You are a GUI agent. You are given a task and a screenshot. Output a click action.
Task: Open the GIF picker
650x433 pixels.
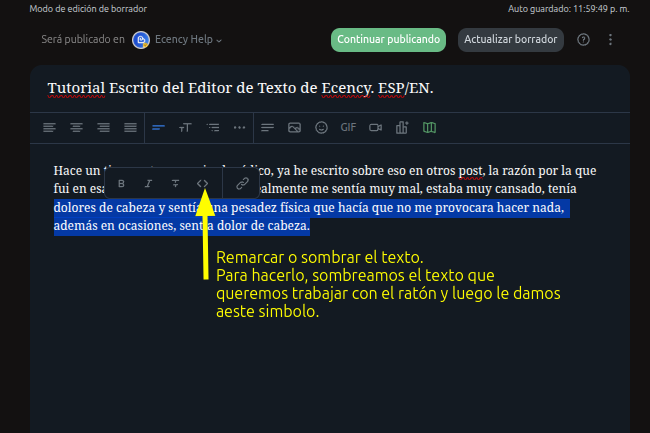[348, 128]
